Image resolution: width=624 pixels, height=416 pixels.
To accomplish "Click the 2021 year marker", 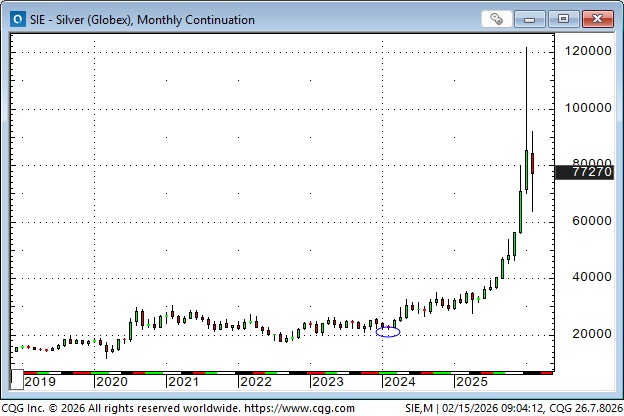I will [183, 381].
